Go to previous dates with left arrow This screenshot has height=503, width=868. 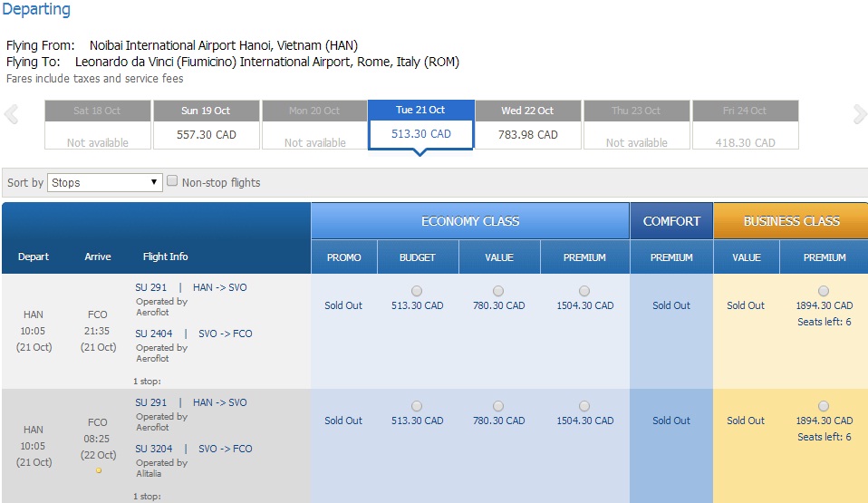(x=11, y=115)
